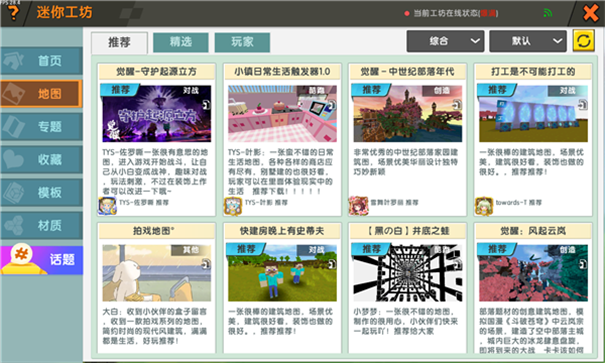Expand the 综合 dropdown
The width and height of the screenshot is (605, 363).
tap(445, 41)
